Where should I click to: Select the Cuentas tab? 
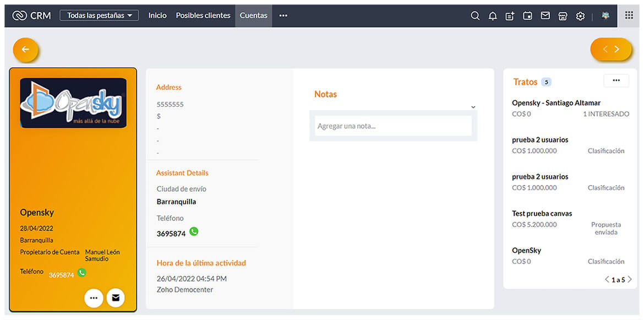coord(253,15)
